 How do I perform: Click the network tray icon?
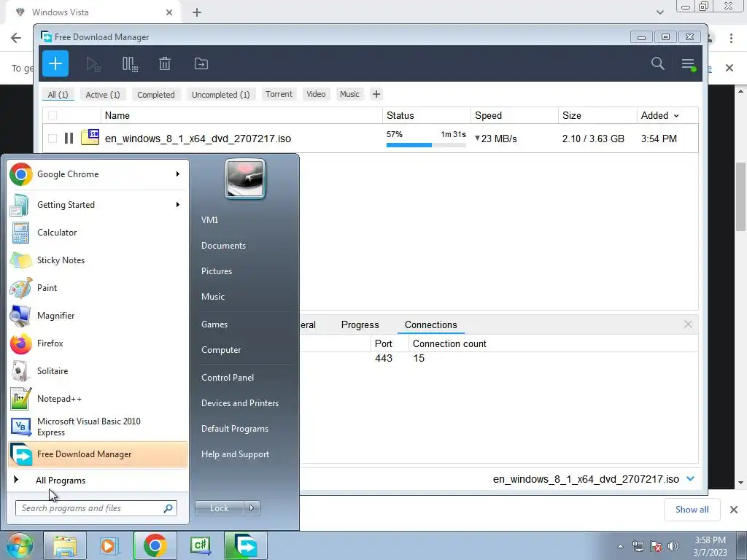(x=638, y=546)
